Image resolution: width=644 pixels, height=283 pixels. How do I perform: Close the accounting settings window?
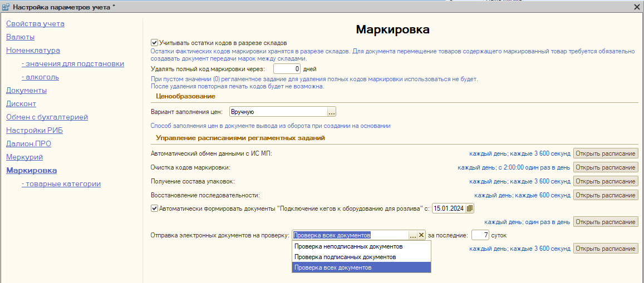pyautogui.click(x=637, y=7)
